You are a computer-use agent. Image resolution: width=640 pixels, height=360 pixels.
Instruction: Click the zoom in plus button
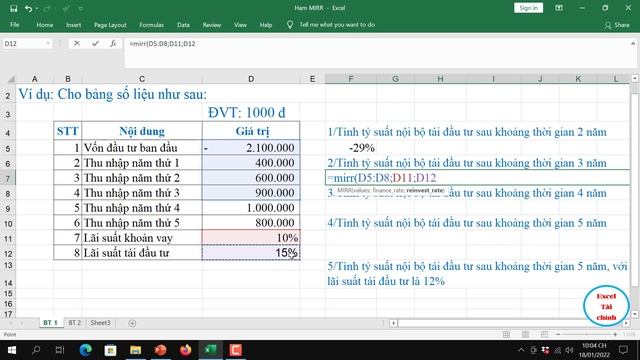tap(615, 335)
